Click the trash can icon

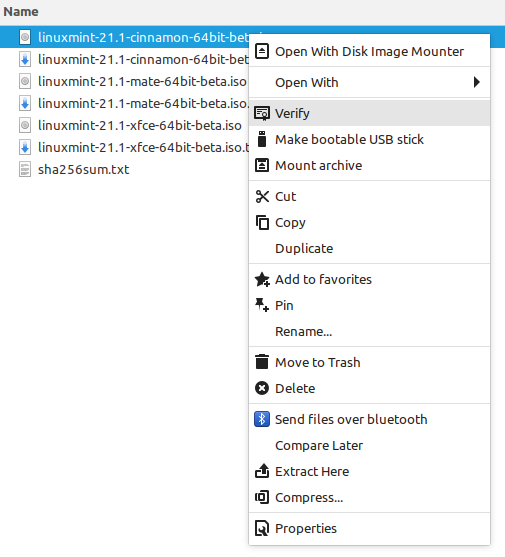[262, 362]
